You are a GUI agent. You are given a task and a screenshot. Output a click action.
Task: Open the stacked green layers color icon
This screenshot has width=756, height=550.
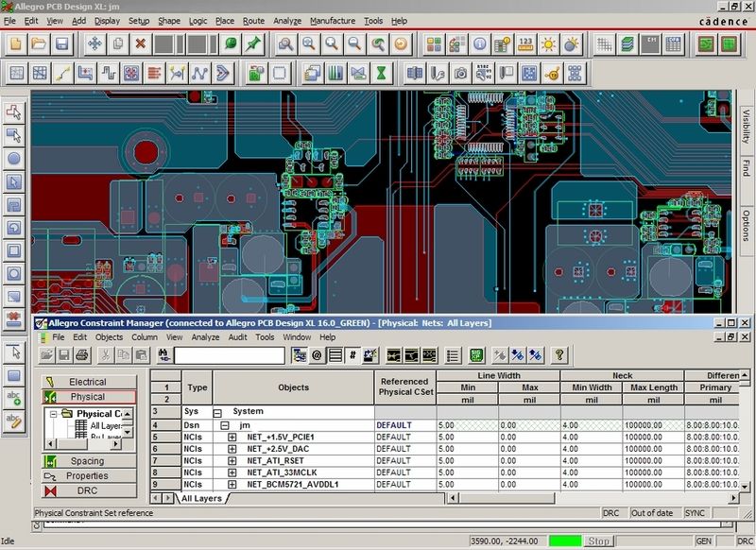coord(627,44)
